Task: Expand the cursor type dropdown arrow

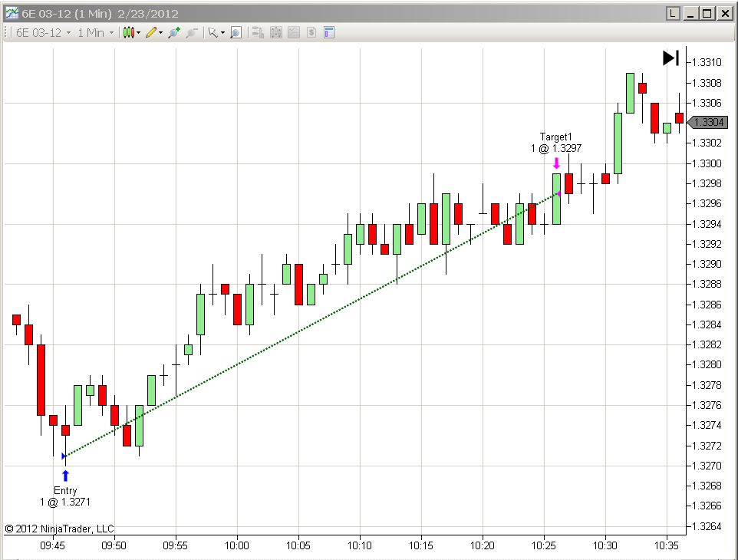Action: click(x=223, y=33)
